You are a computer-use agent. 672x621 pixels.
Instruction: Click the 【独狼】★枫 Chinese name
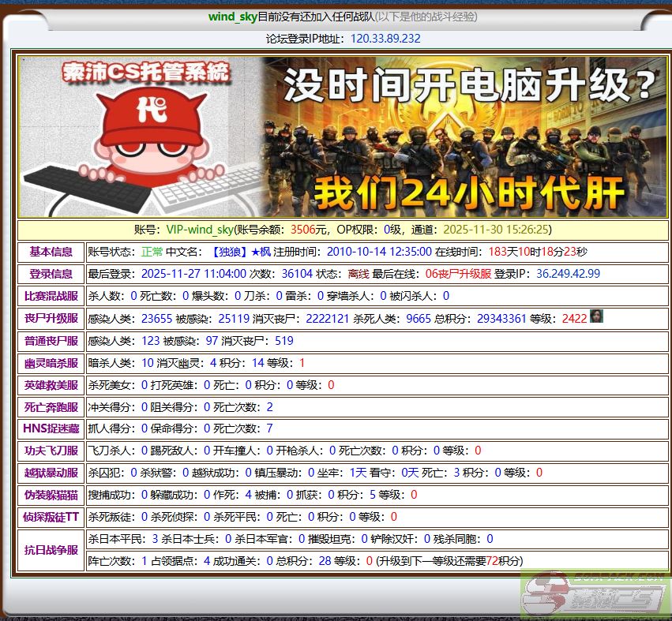click(240, 252)
